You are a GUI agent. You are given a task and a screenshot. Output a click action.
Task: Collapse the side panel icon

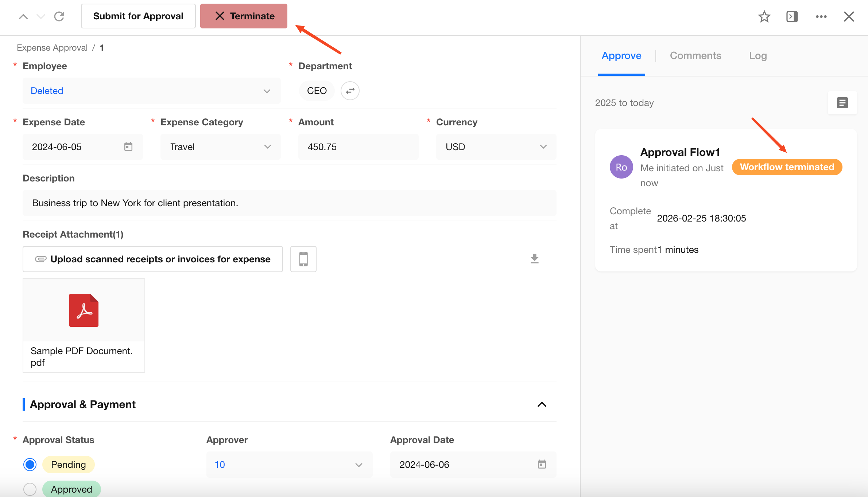[x=792, y=16]
